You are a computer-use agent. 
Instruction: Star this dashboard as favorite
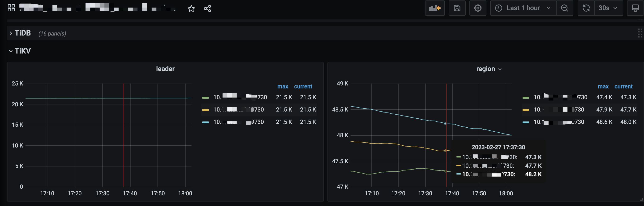[x=191, y=9]
